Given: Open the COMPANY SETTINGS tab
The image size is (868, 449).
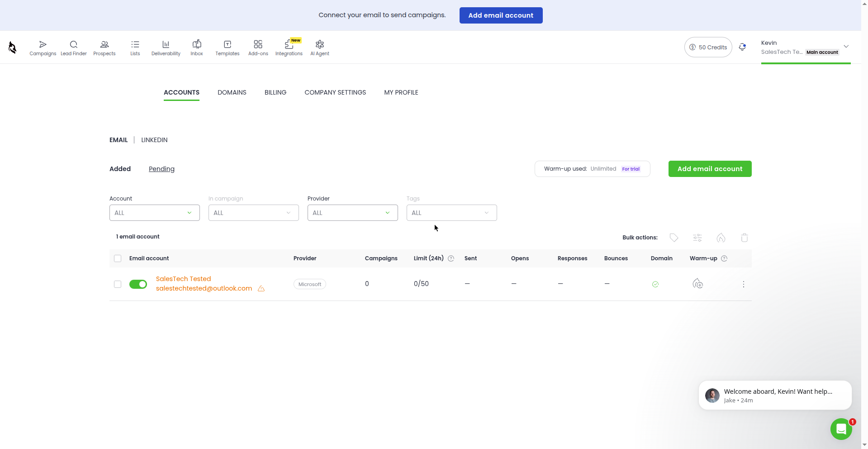Looking at the screenshot, I should (x=335, y=92).
